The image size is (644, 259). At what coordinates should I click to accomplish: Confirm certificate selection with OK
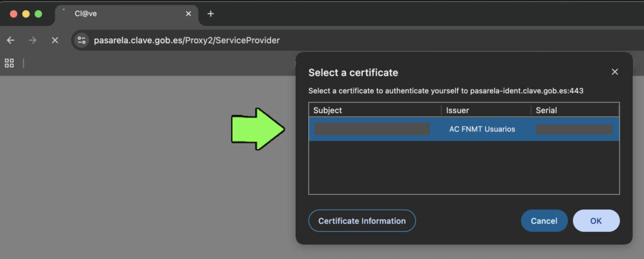click(596, 221)
